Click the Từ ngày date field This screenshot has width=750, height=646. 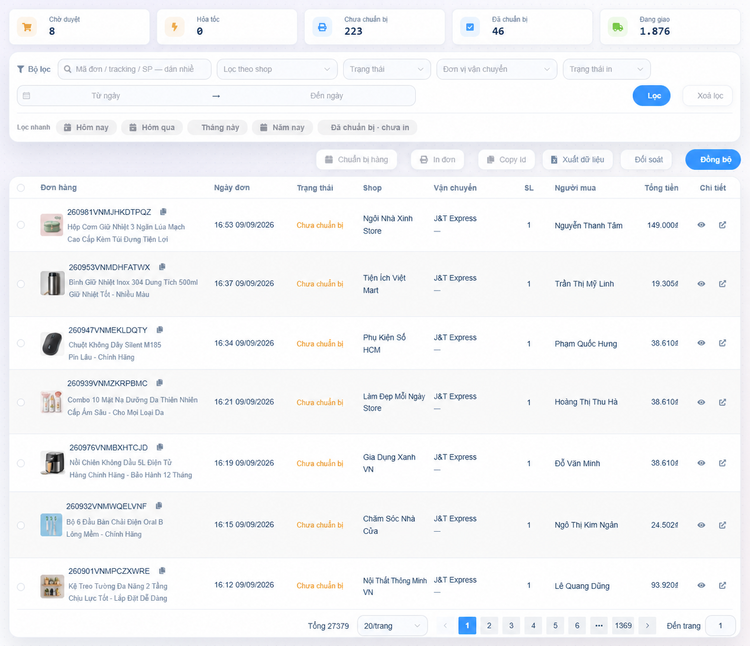(x=106, y=96)
